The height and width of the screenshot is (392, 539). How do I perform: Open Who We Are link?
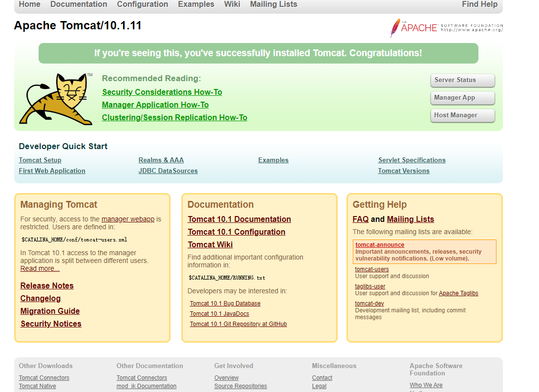(x=426, y=385)
